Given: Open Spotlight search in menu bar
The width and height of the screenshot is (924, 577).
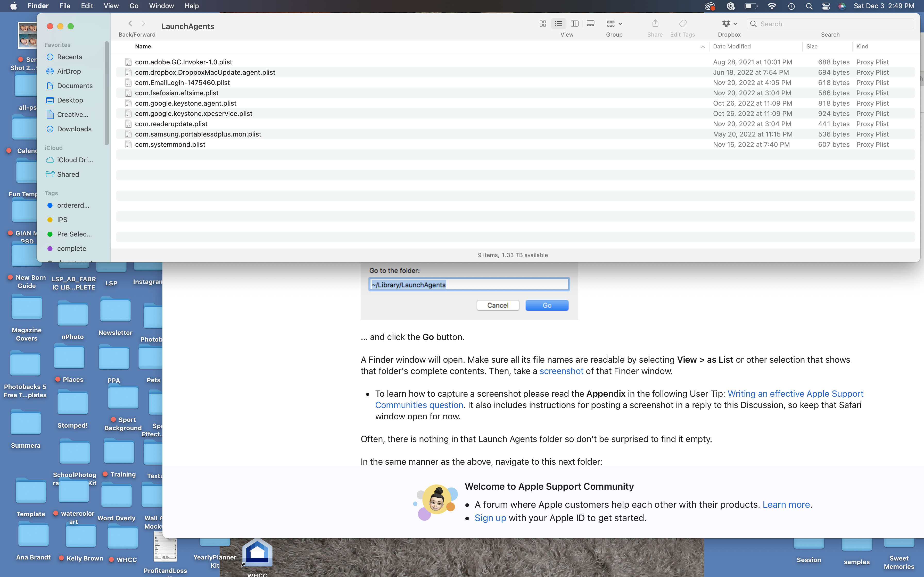Looking at the screenshot, I should [809, 6].
